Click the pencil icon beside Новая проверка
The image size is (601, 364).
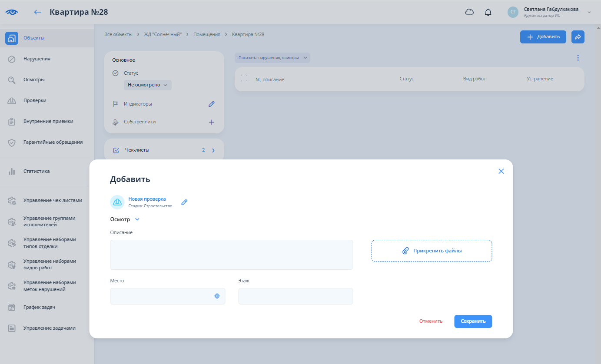click(x=184, y=202)
